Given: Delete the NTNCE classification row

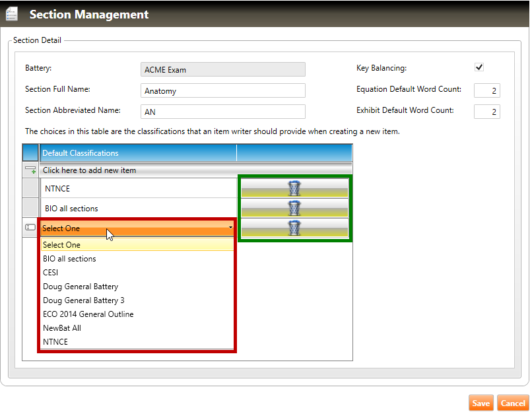Looking at the screenshot, I should [294, 189].
